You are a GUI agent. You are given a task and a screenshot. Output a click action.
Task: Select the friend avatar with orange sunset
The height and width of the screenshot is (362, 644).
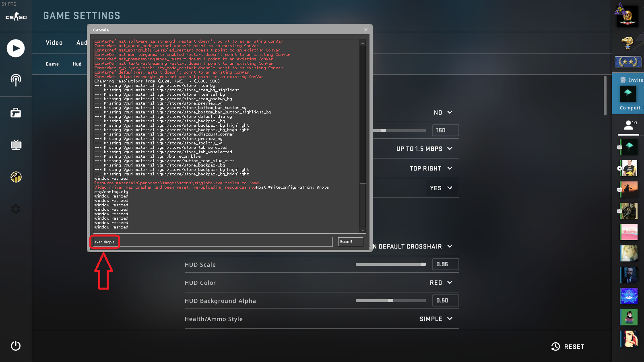pyautogui.click(x=629, y=189)
